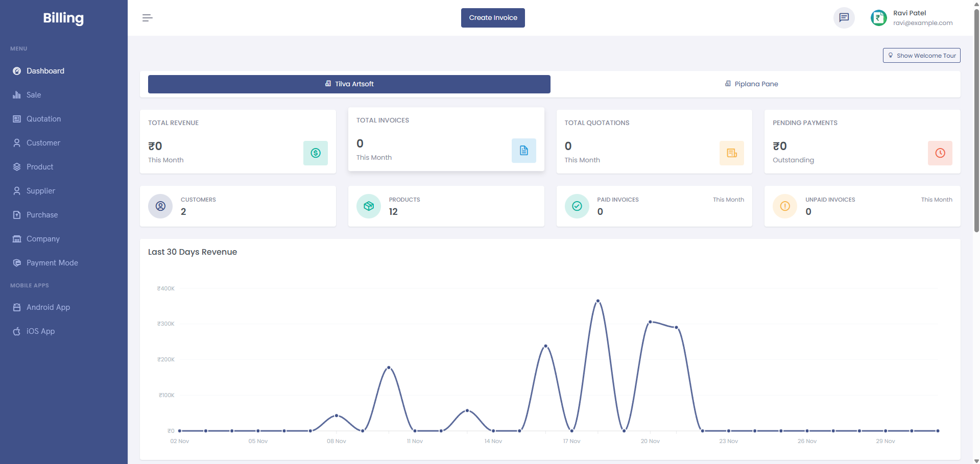The height and width of the screenshot is (464, 980).
Task: Click the Customers avatar icon
Action: 160,206
